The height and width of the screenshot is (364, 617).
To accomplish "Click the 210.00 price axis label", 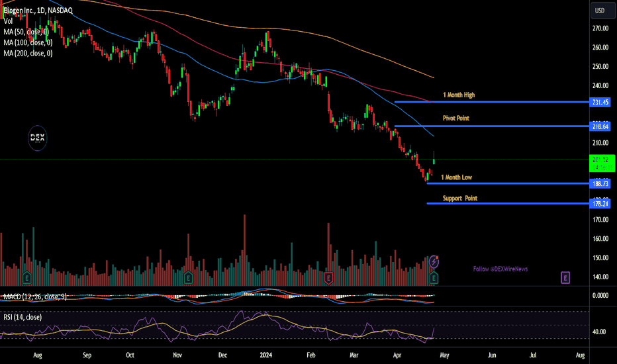I will [600, 143].
